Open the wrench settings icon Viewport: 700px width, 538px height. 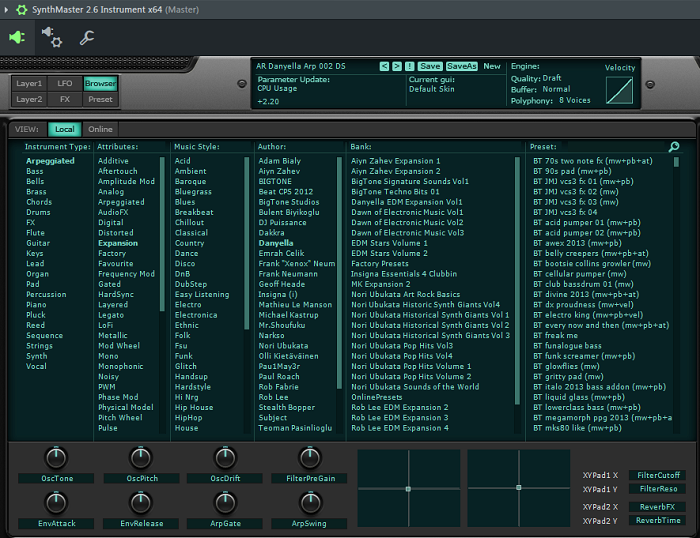point(87,38)
